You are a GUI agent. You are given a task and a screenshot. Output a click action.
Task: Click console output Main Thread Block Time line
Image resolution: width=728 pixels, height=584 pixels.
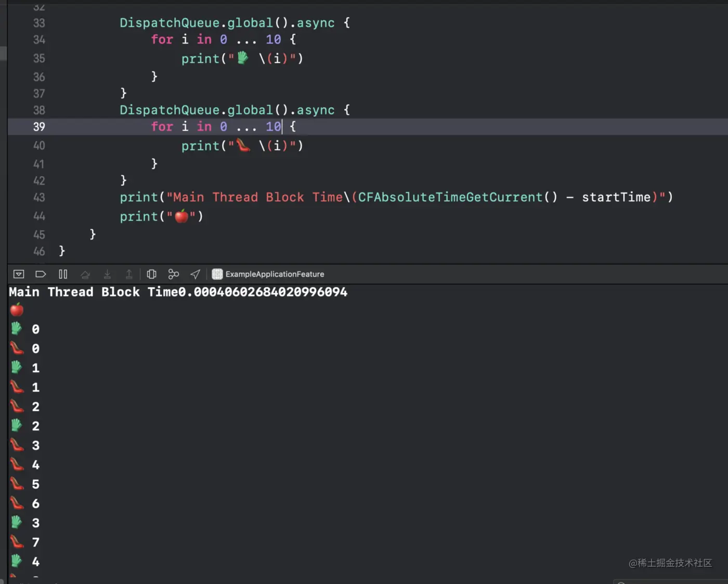[178, 292]
